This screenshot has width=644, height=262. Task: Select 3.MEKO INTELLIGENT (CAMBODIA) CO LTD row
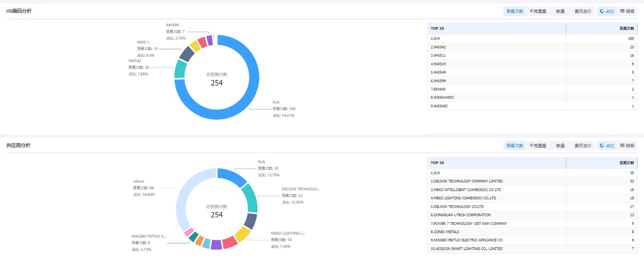point(532,189)
